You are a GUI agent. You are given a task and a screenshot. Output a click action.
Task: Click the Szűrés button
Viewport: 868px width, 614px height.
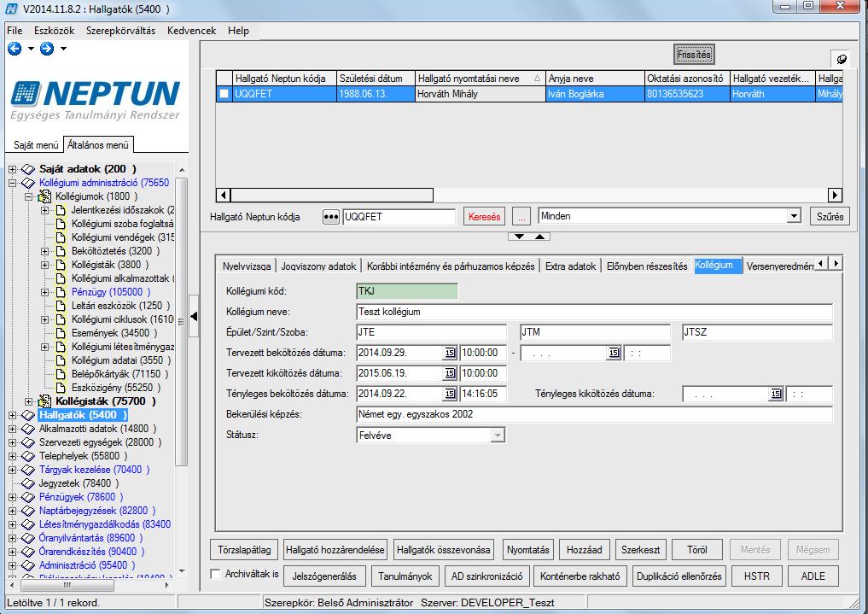[830, 216]
